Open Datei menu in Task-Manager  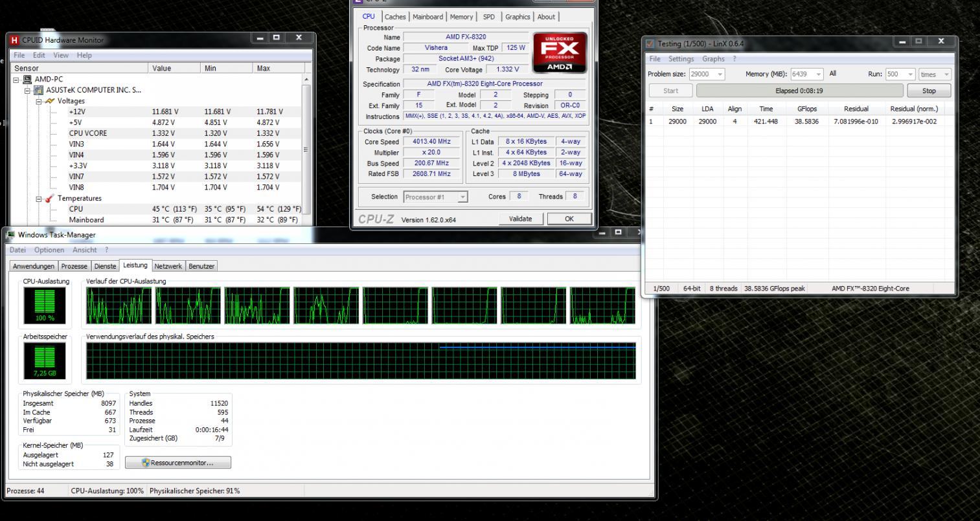click(x=18, y=250)
